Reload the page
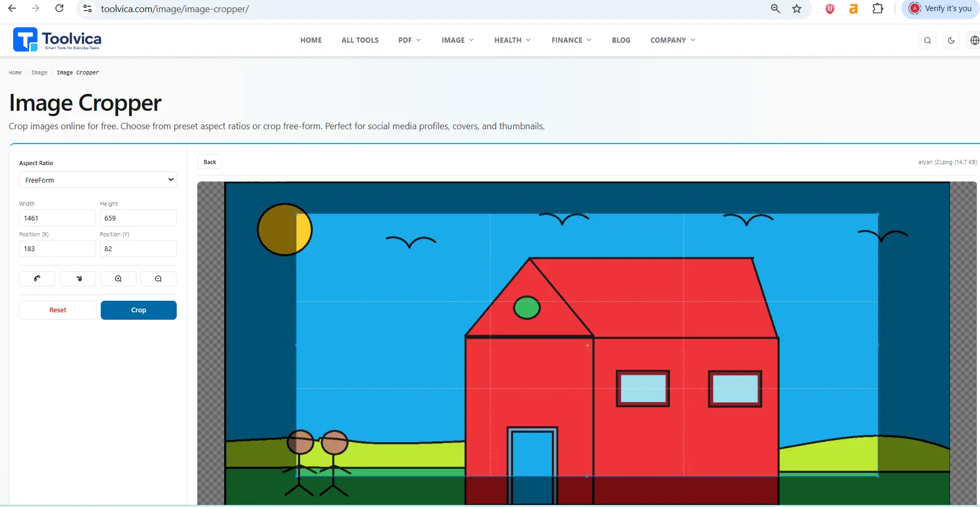 point(60,8)
